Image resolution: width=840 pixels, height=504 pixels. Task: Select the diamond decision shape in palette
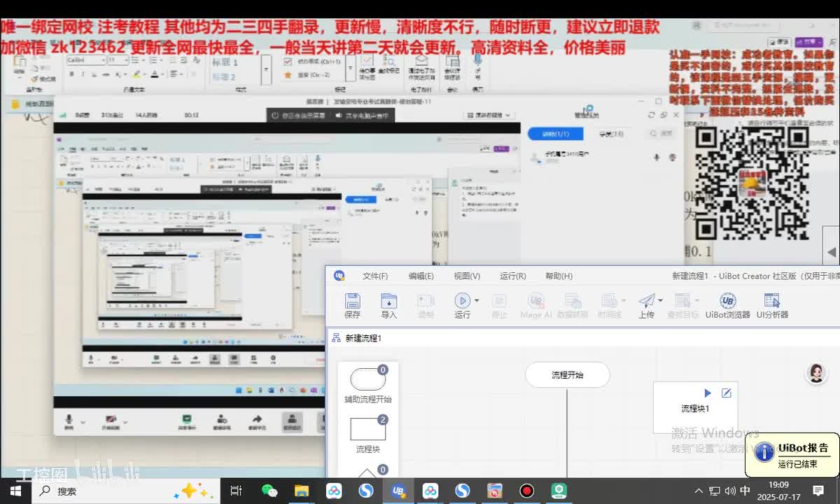click(368, 473)
